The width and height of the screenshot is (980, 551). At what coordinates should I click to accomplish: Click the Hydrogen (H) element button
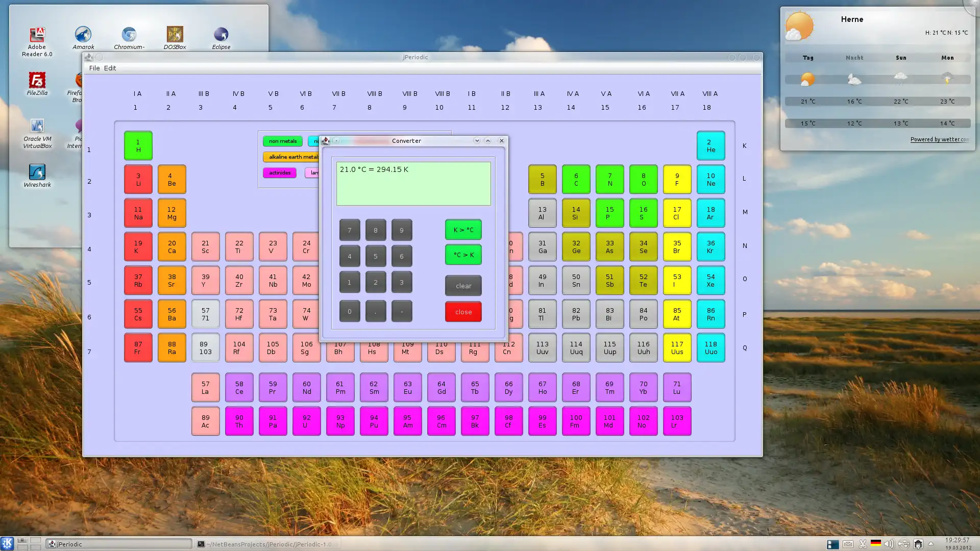coord(138,145)
